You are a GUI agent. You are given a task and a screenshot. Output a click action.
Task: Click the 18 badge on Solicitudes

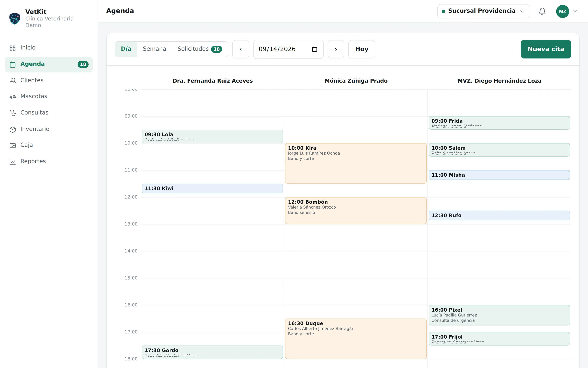coord(216,49)
